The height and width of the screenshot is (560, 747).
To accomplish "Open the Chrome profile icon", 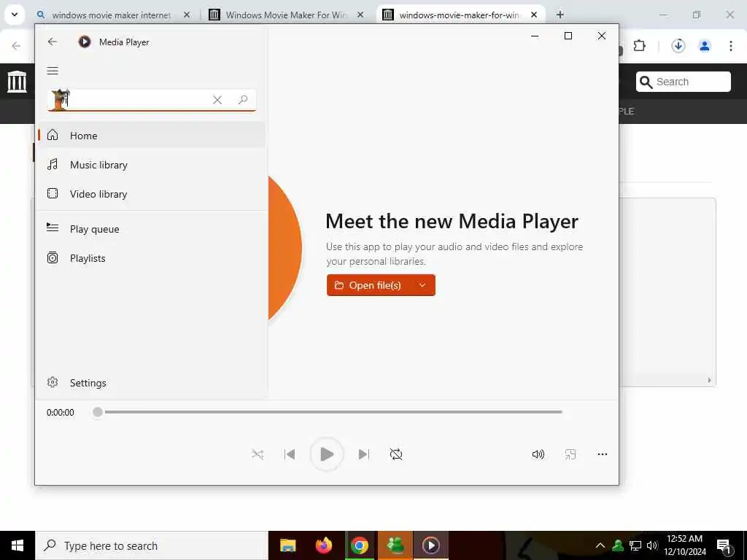I will click(x=705, y=46).
